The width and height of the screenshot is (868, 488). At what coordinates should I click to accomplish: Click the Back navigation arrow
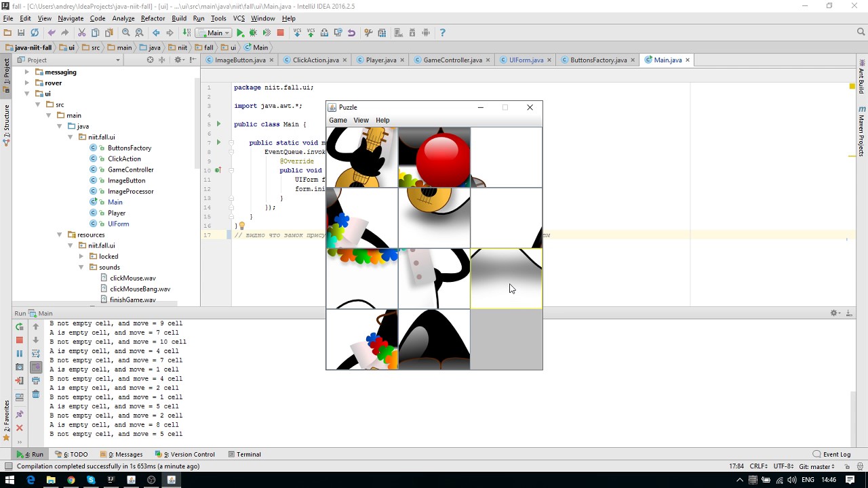[157, 33]
